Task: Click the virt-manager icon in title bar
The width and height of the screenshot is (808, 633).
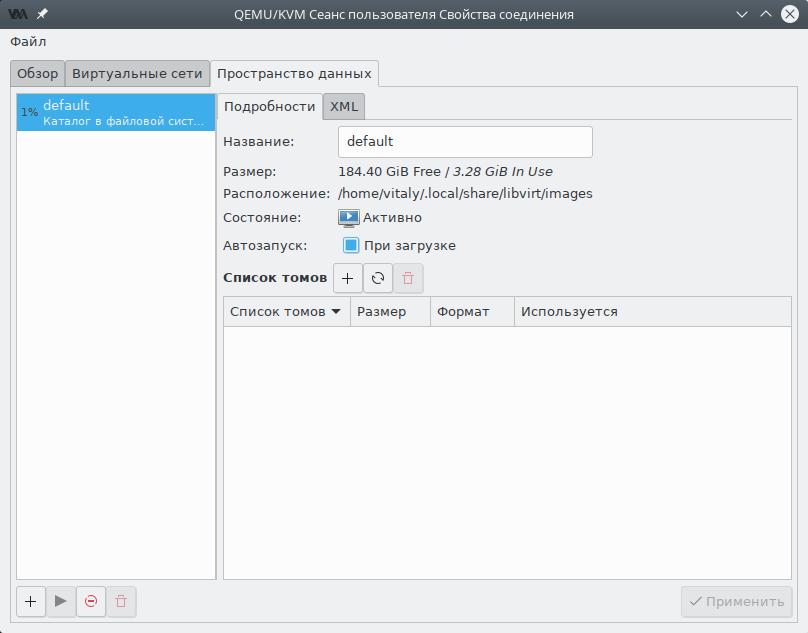Action: click(x=17, y=14)
